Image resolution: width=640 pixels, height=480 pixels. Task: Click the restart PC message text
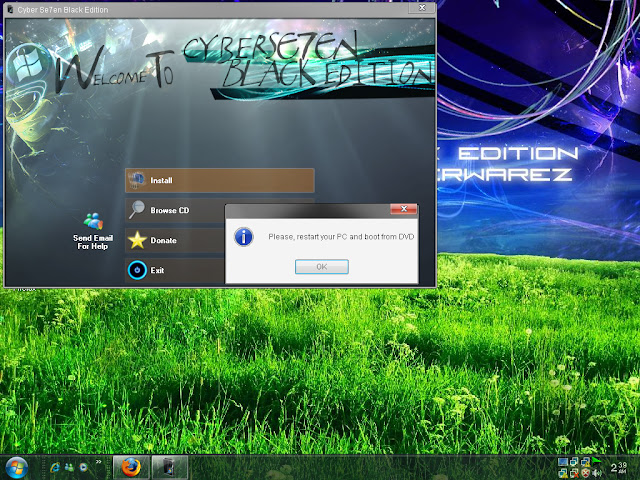(x=341, y=237)
